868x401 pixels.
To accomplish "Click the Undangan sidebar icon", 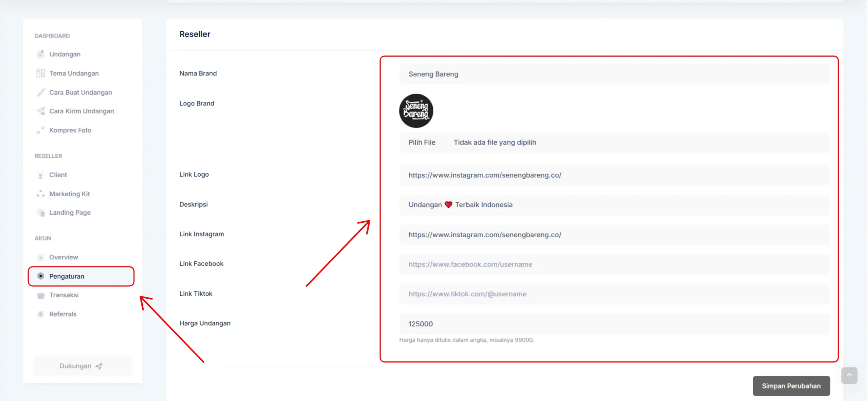I will [41, 54].
